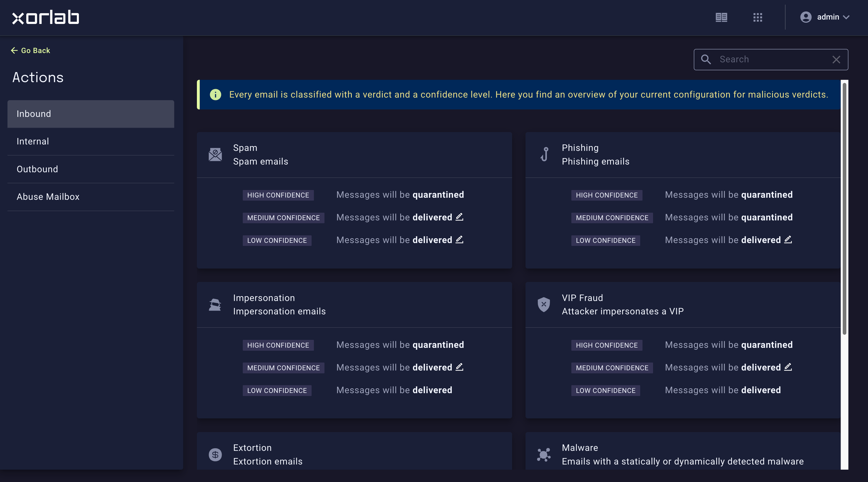Click the VIP Fraud card title
The image size is (868, 482).
point(582,298)
